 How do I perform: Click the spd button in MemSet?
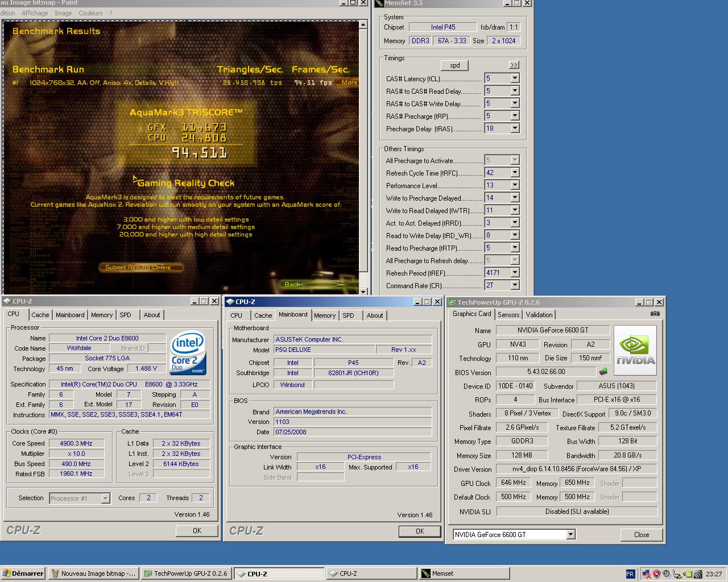[455, 65]
